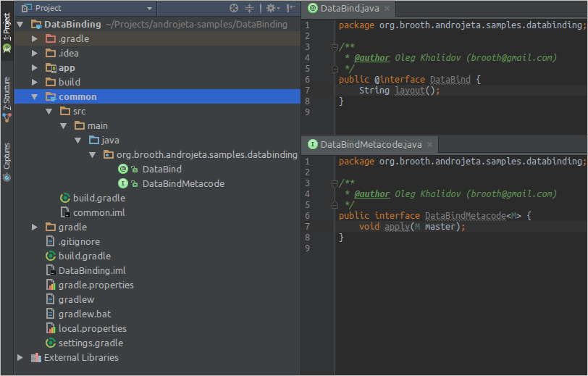
Task: Hide the Project tool window
Action: 290,8
